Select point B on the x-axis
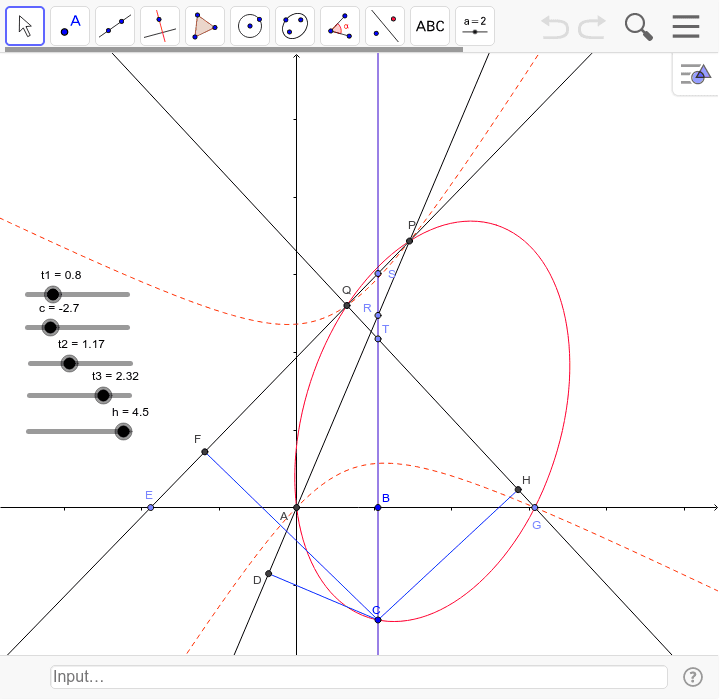This screenshot has height=700, width=720. (x=378, y=508)
